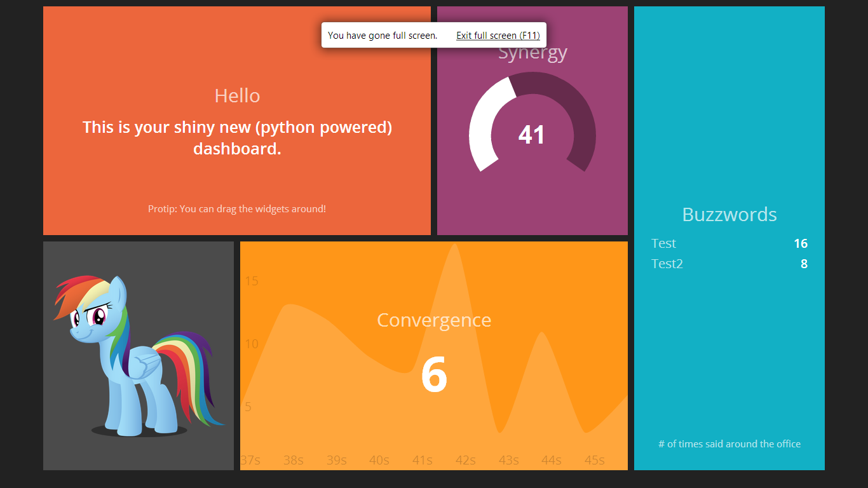This screenshot has height=488, width=868.
Task: Click the Convergence current value 6
Action: click(x=434, y=375)
